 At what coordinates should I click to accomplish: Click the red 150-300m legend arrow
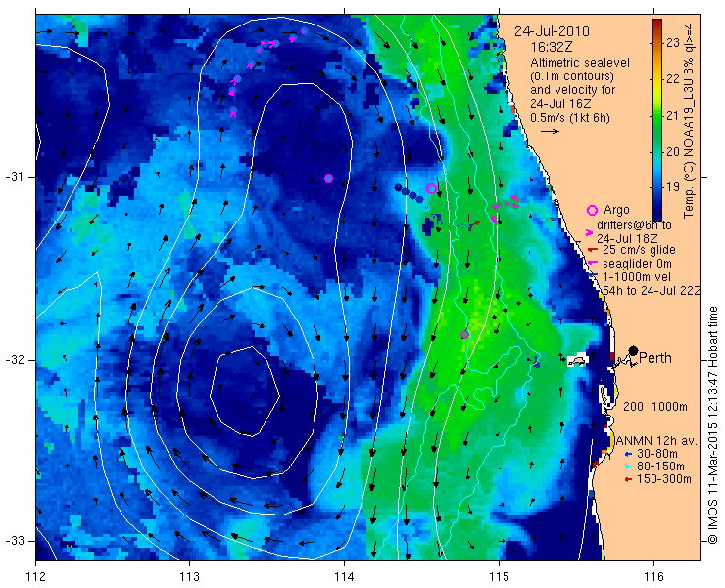pos(627,480)
